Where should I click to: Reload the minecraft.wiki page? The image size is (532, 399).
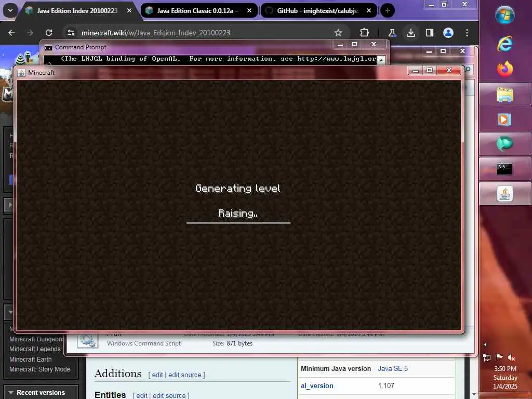(49, 33)
